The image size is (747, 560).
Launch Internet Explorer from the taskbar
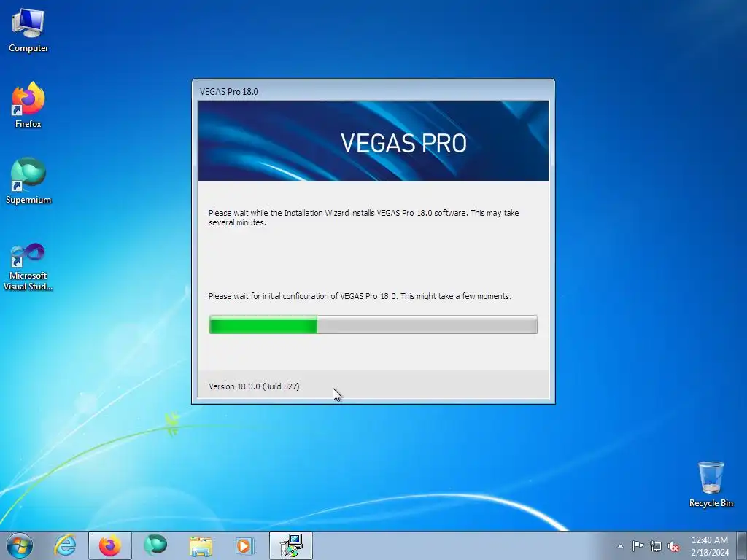point(65,545)
